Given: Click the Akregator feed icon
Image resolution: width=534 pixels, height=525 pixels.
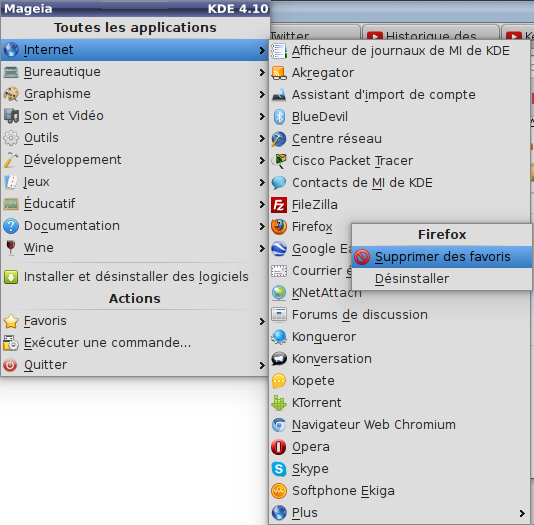Looking at the screenshot, I should 279,73.
